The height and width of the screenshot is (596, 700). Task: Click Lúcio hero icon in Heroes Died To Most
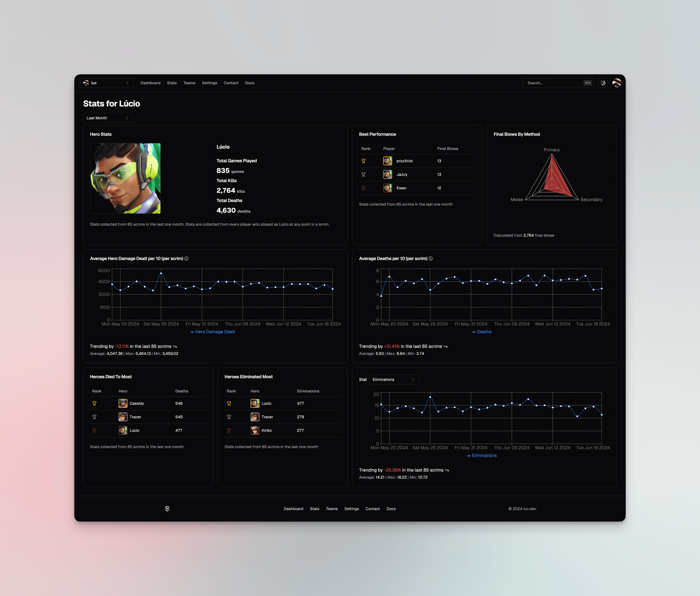pyautogui.click(x=123, y=430)
